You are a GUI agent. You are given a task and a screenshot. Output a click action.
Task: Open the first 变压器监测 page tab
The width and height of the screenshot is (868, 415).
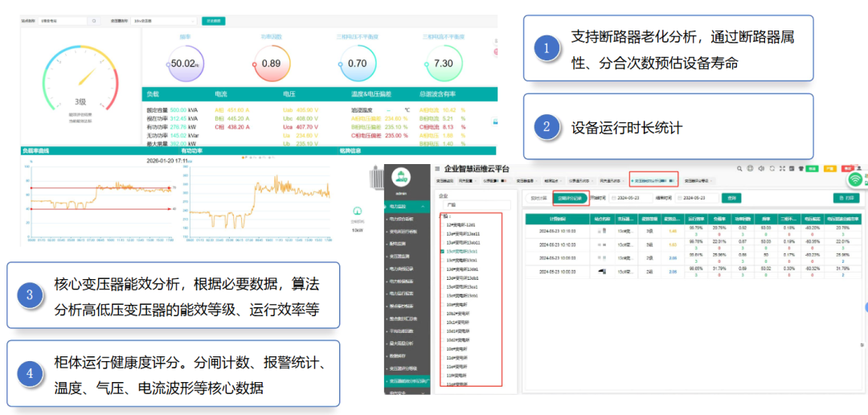click(x=445, y=181)
